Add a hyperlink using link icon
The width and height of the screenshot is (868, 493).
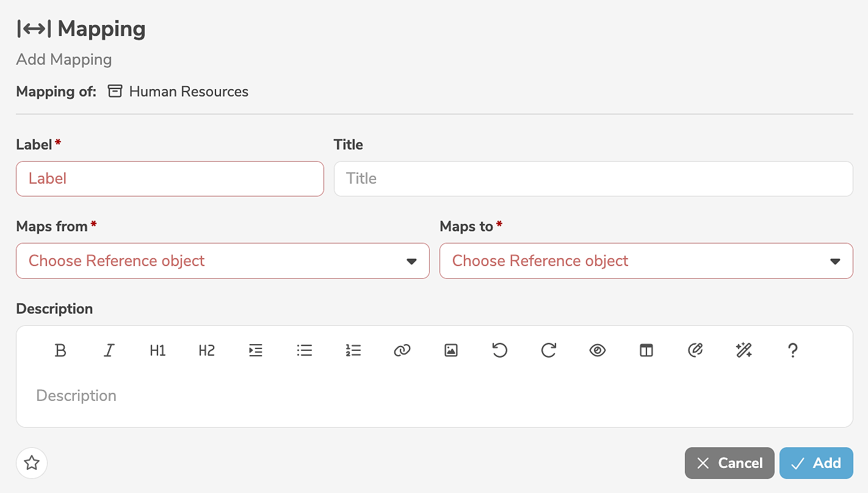pos(402,350)
